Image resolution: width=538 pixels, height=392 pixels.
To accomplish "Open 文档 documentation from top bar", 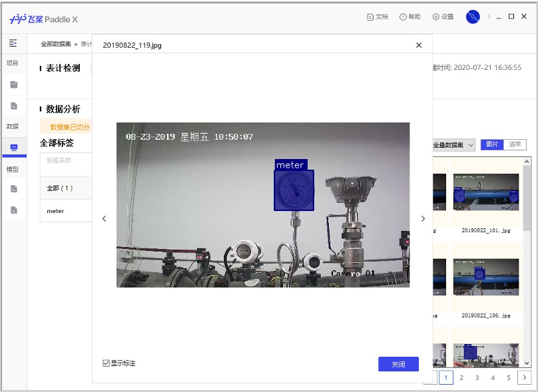I will point(377,17).
